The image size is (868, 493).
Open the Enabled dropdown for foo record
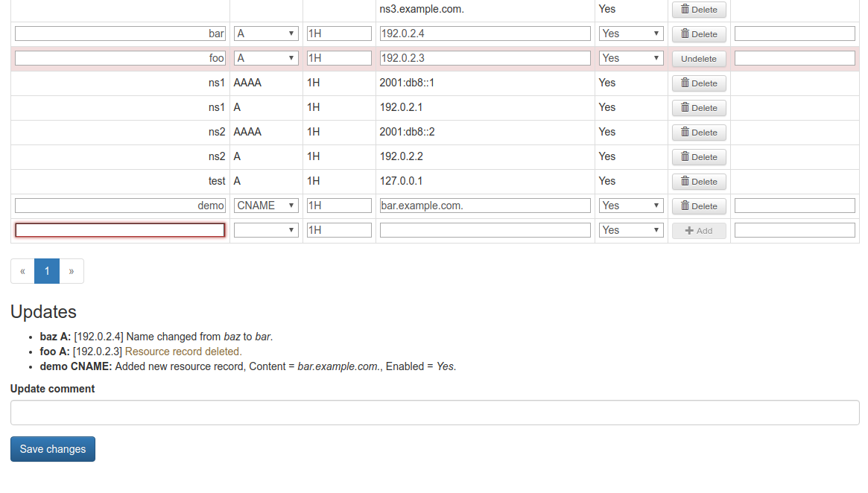631,58
